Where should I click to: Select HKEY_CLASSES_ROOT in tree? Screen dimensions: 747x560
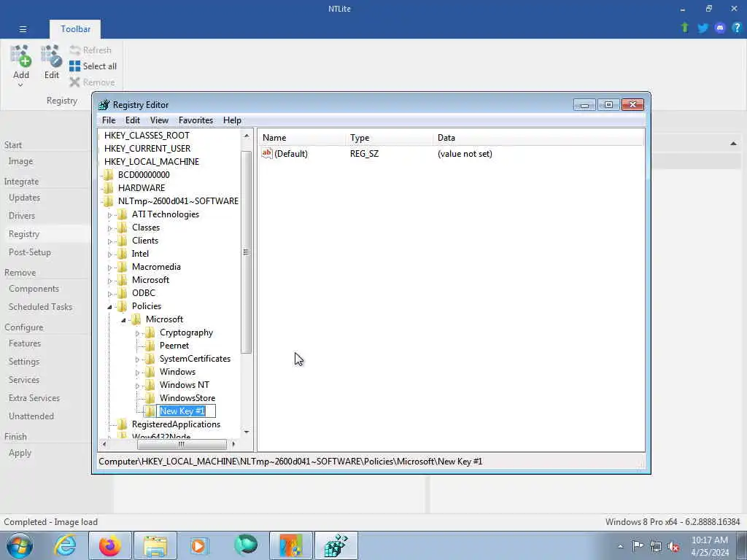click(x=147, y=135)
